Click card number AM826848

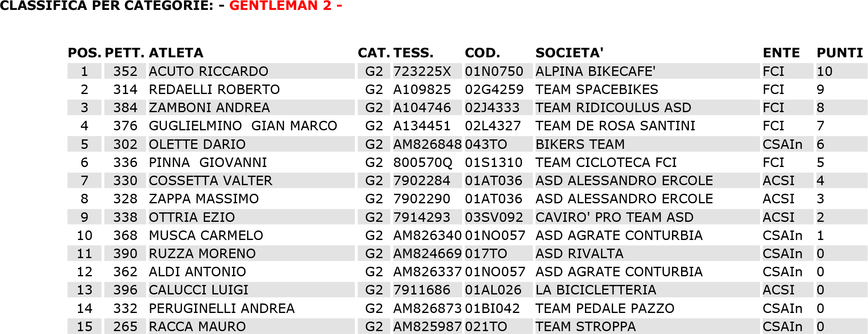pyautogui.click(x=427, y=144)
